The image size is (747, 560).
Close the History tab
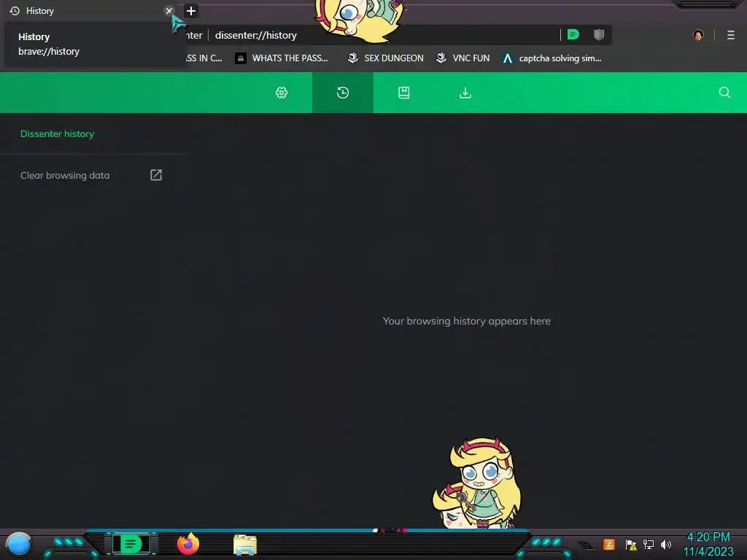tap(169, 10)
